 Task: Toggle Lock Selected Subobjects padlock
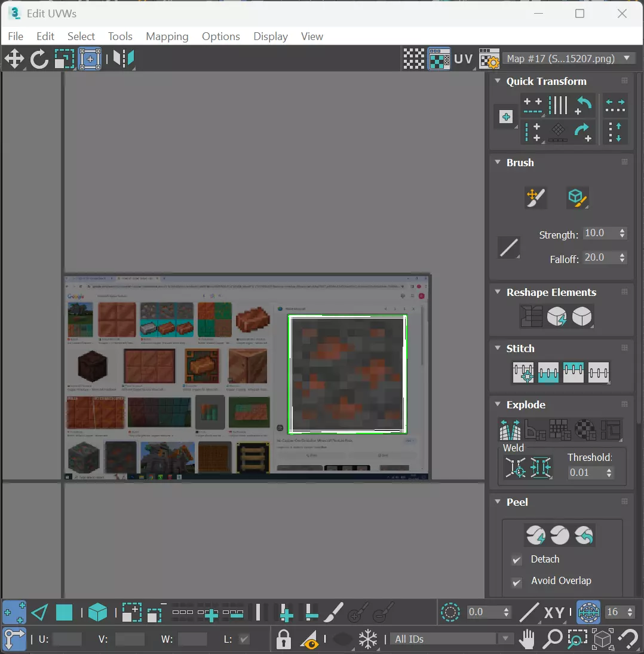pyautogui.click(x=284, y=638)
